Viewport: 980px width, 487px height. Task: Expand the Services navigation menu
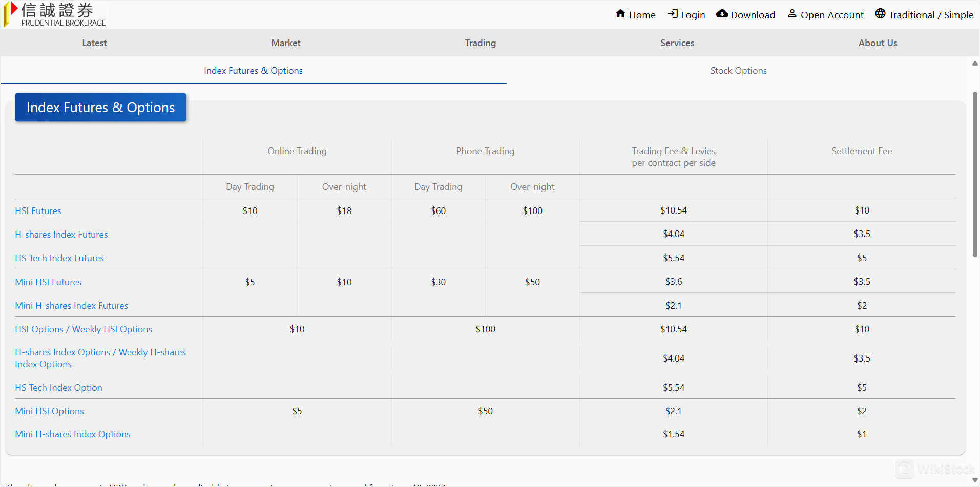pos(677,43)
